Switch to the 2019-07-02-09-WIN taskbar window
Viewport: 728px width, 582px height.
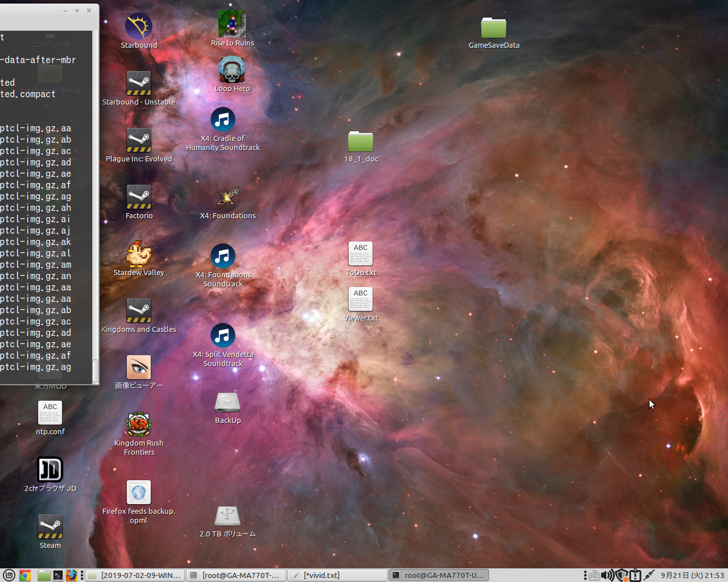pos(135,575)
